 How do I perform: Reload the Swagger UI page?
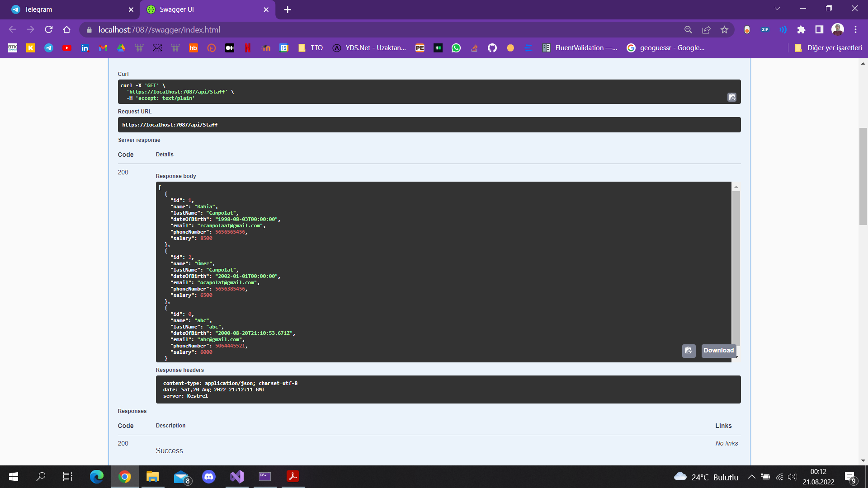click(x=49, y=29)
